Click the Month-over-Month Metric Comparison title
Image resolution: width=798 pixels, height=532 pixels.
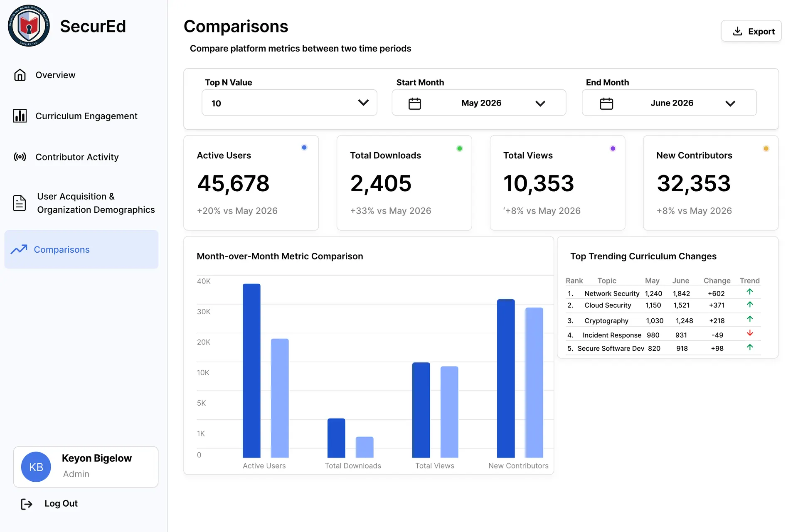(280, 256)
